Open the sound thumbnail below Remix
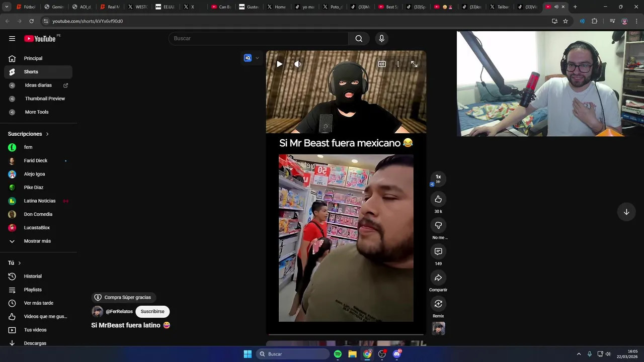The height and width of the screenshot is (362, 644). coord(438,328)
